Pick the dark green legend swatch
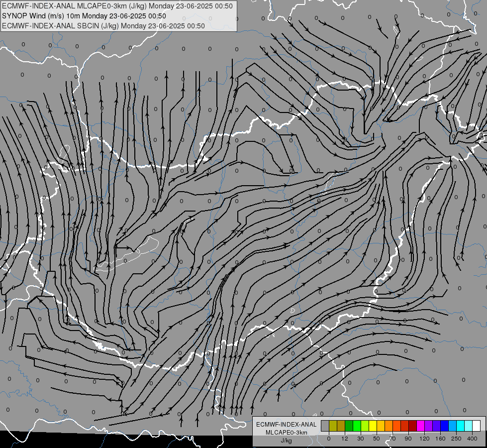 (349, 426)
